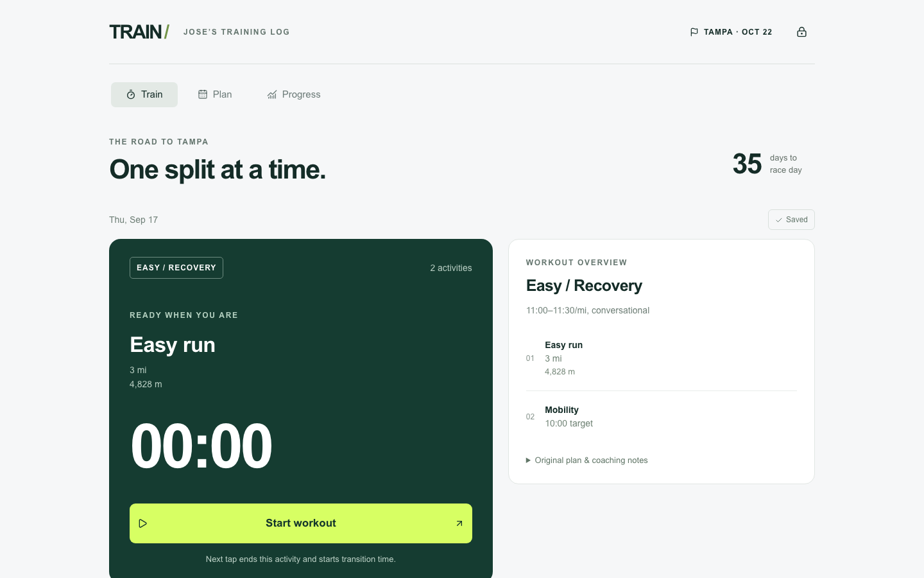Click the 00:00 workout timer
924x578 pixels.
click(201, 446)
